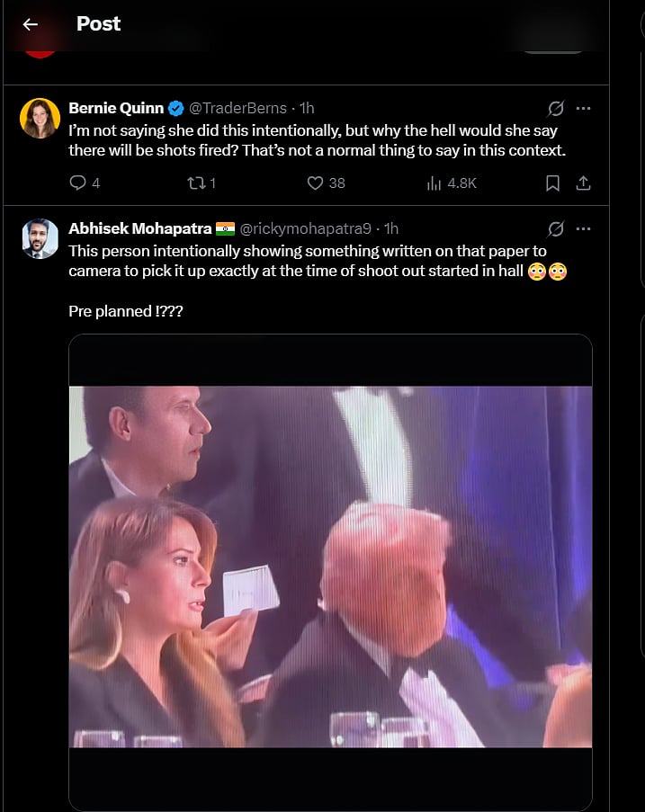This screenshot has height=812, width=645.
Task: Reply to Bernie Quinn's post
Action: click(x=78, y=183)
